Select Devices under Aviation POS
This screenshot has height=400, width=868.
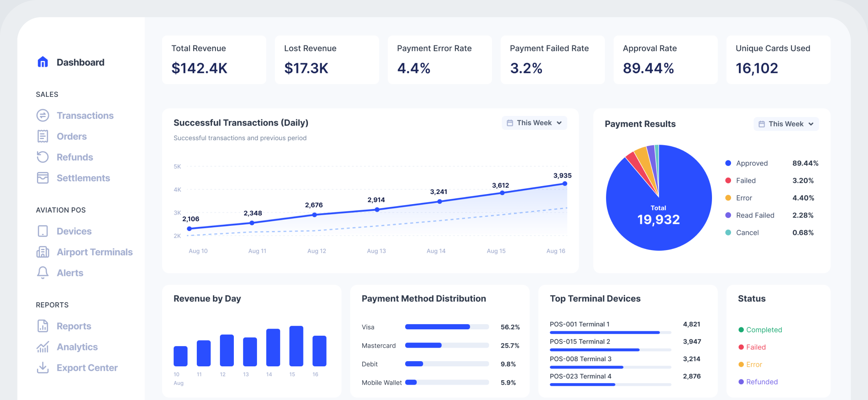[74, 231]
